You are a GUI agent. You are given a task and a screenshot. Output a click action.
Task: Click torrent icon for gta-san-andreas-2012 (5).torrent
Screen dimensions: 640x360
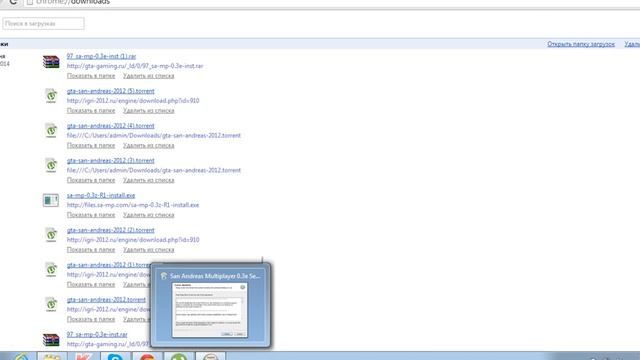(51, 96)
